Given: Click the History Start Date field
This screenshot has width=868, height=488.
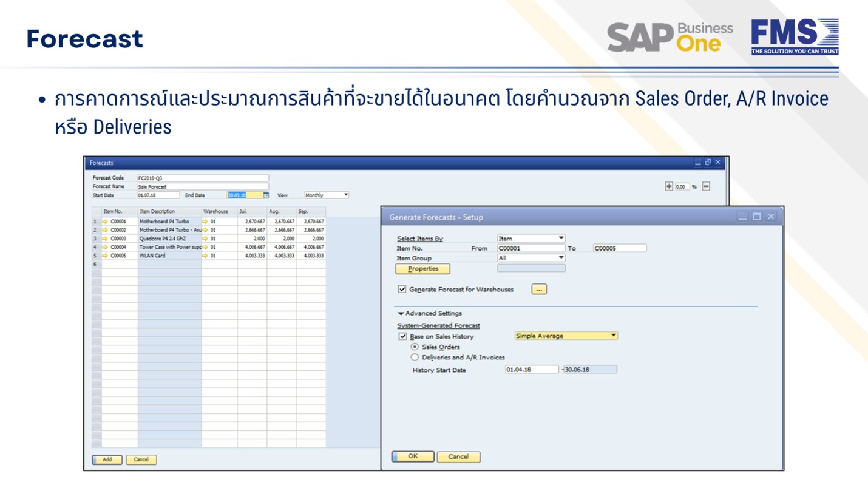Looking at the screenshot, I should (531, 369).
